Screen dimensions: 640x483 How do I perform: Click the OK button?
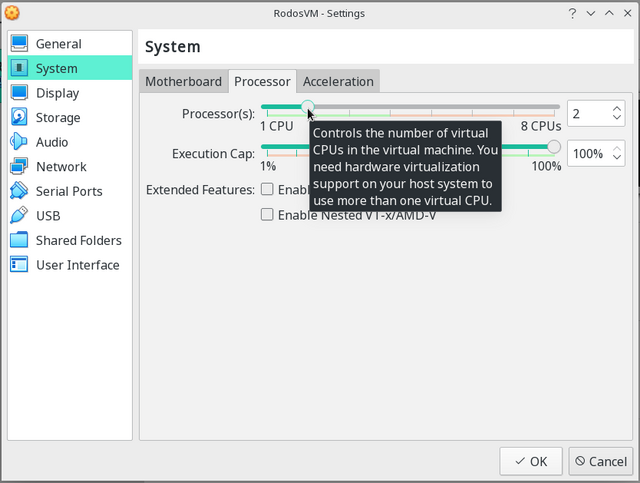pos(530,461)
